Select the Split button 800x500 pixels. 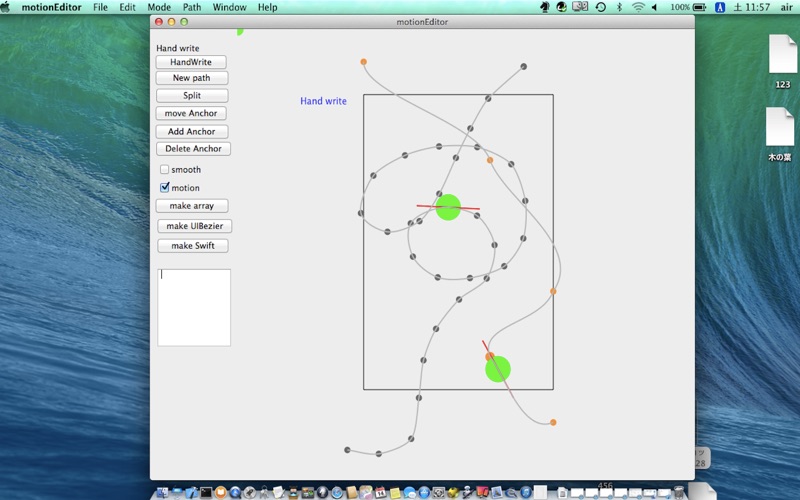192,95
